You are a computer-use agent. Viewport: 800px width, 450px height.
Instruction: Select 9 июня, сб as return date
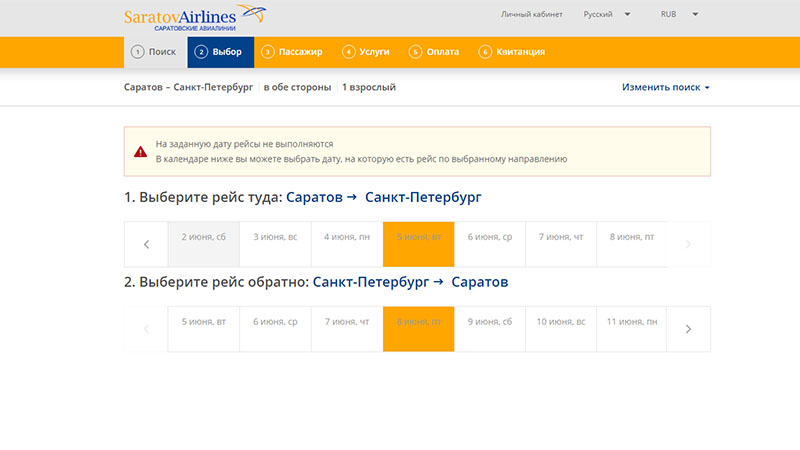490,322
